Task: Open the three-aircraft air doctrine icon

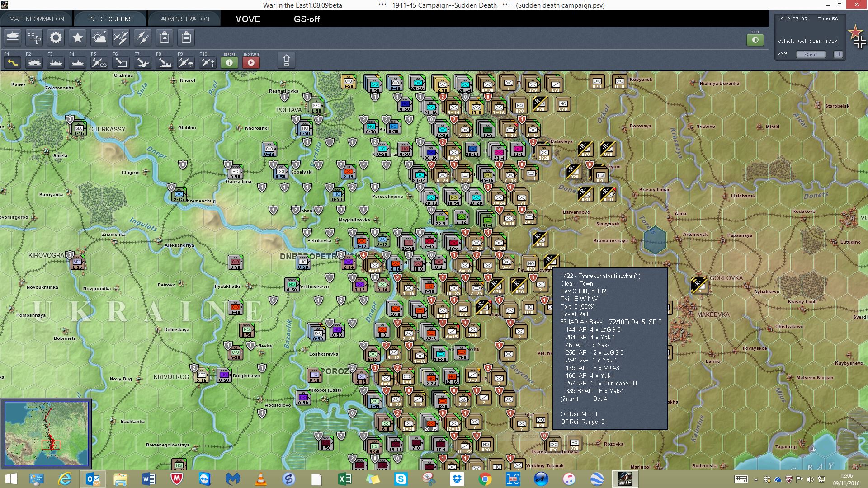Action: [121, 38]
